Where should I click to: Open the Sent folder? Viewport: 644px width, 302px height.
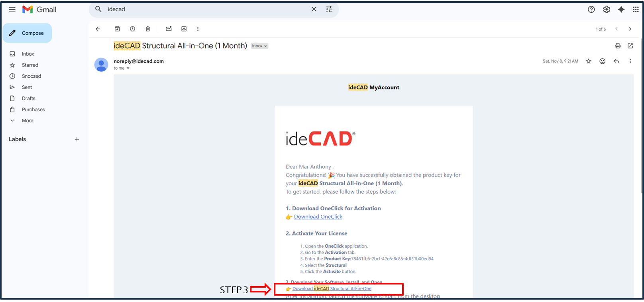click(x=27, y=87)
